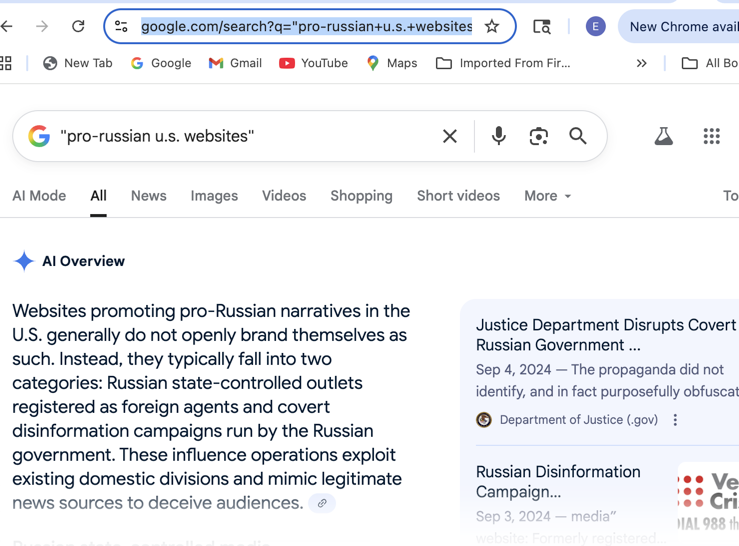Open Justice Department Disrupts Covert Russian article
The image size is (739, 546).
(x=607, y=335)
